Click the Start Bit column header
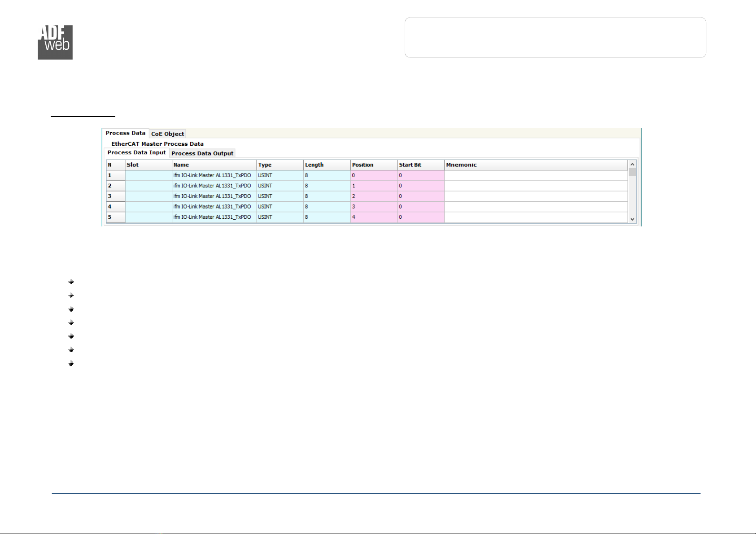Viewport: 756px width, 534px height. [x=421, y=165]
